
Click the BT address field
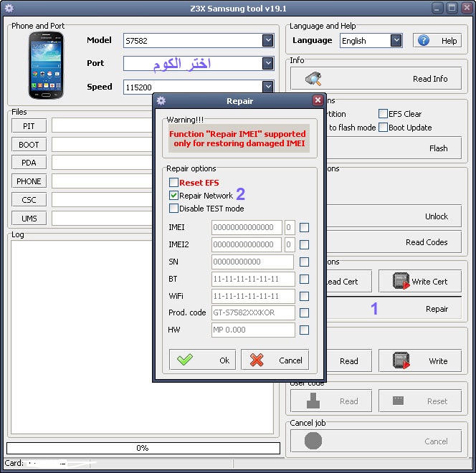point(253,279)
